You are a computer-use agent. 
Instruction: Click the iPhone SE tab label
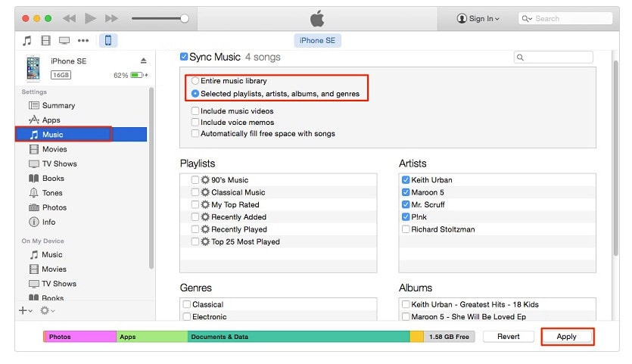coord(317,40)
